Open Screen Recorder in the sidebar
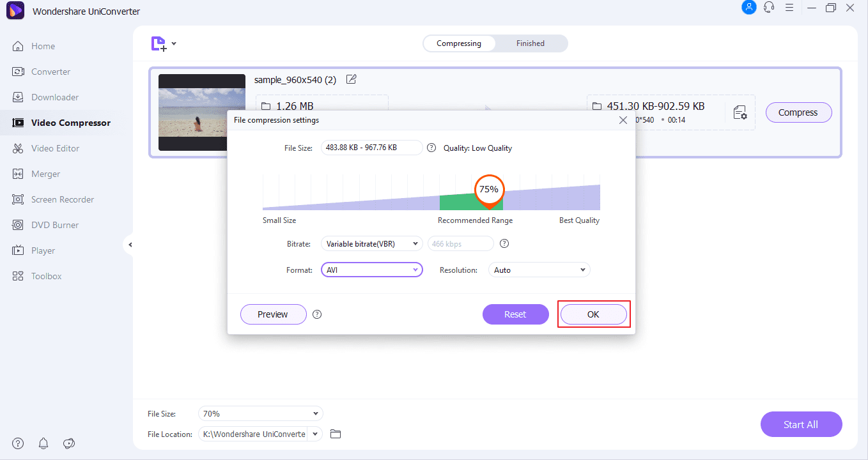Screen dimensions: 868x460 [62, 199]
